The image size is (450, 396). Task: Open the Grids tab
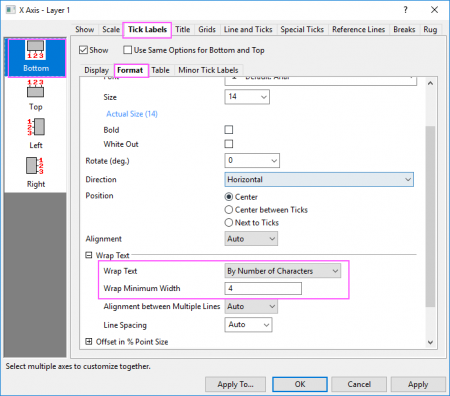(207, 30)
